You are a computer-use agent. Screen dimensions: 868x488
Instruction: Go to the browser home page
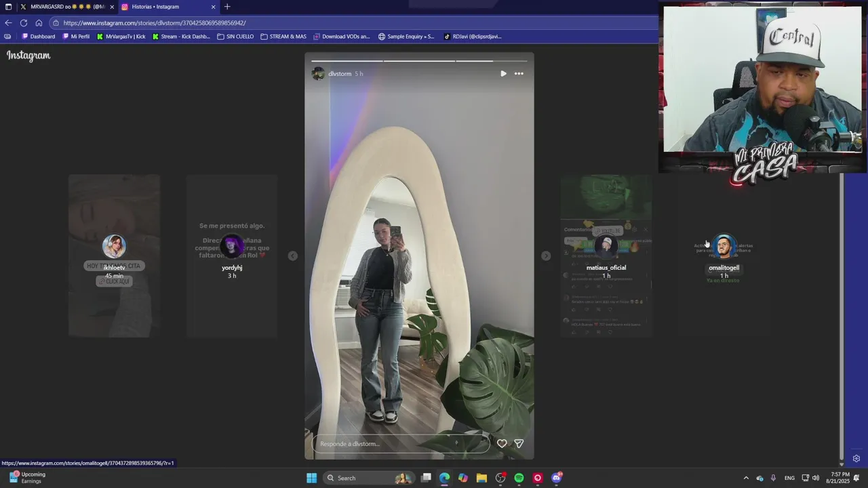[x=39, y=22]
